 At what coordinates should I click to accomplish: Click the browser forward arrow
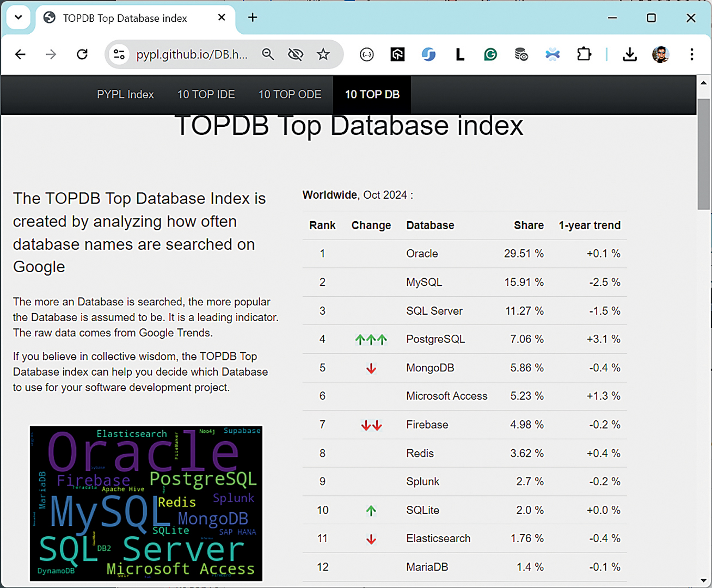51,54
